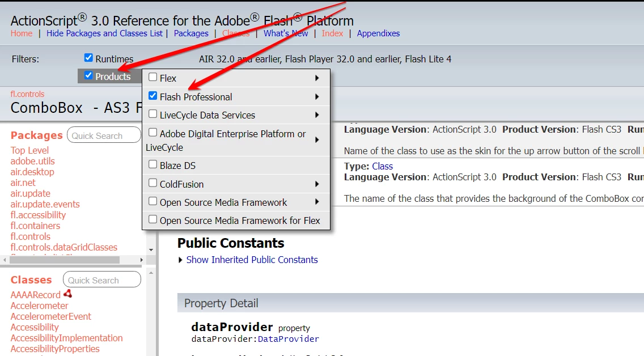Expand Show Inherited Public Constants triangle
Viewport: 644px width, 356px height.
point(180,260)
